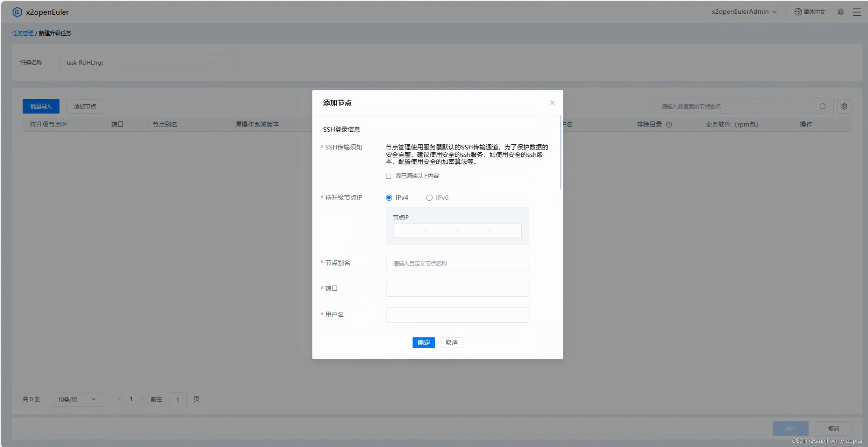The width and height of the screenshot is (868, 447).
Task: Click the help icon beside 排除目录
Action: (669, 125)
